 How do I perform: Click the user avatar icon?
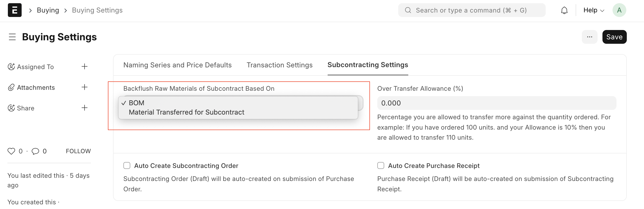click(619, 10)
